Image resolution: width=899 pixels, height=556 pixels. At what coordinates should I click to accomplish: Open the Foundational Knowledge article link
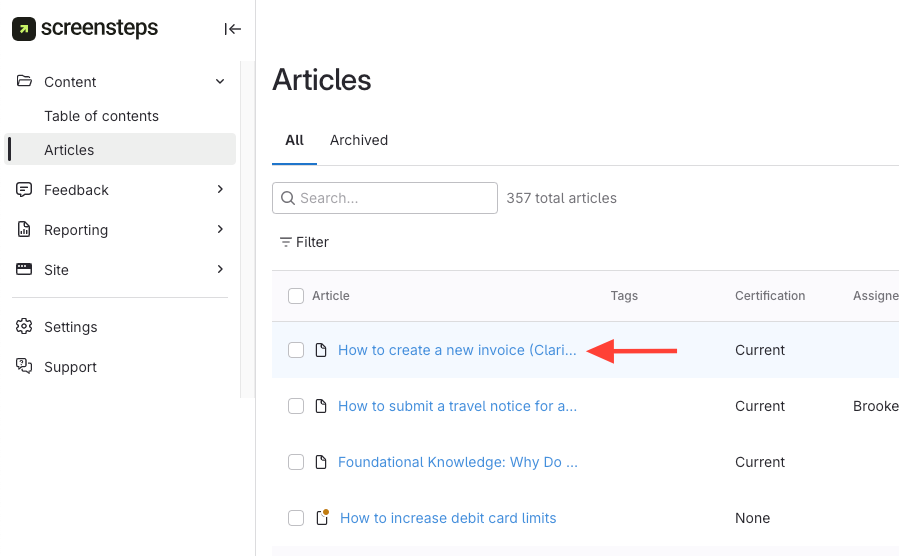click(x=457, y=462)
